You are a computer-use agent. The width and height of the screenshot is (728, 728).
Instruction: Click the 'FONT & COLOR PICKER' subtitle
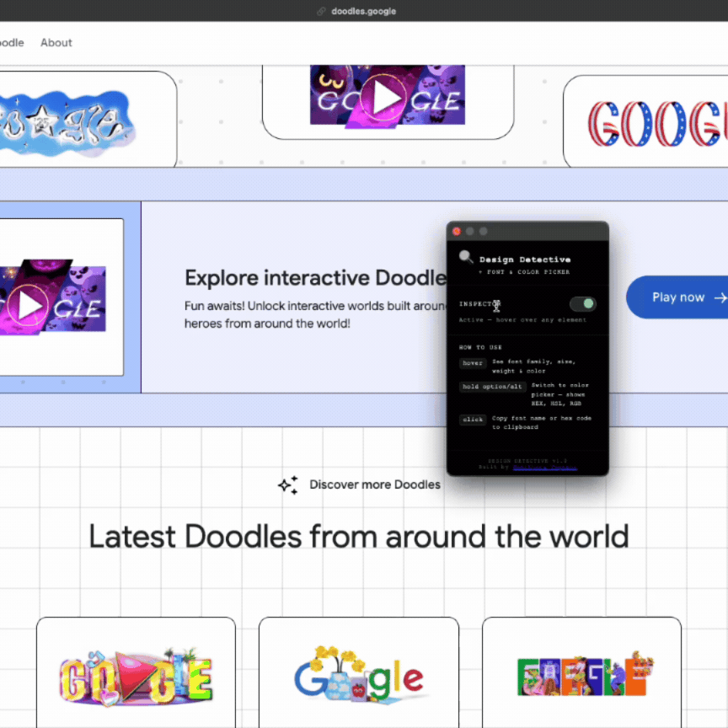point(524,272)
